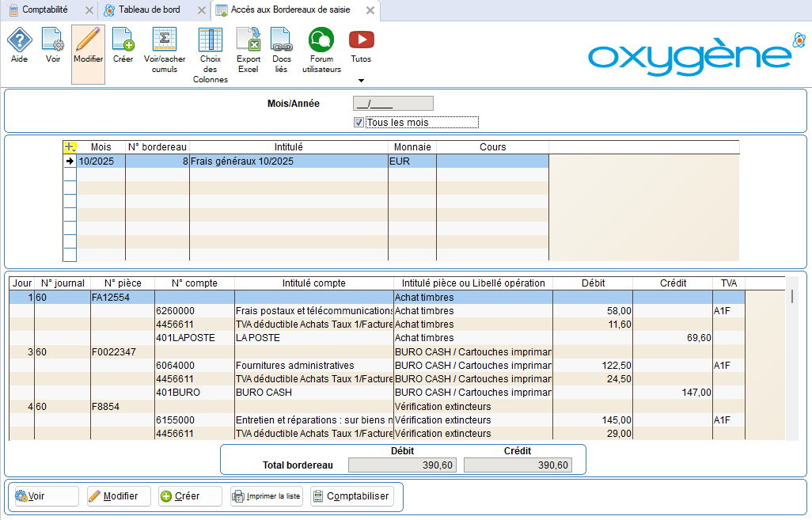Close the Tableau de bord tab
The width and height of the screenshot is (812, 520).
click(202, 11)
